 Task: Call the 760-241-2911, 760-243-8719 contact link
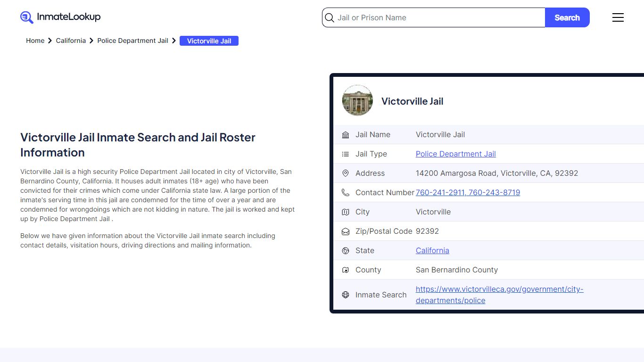(468, 192)
